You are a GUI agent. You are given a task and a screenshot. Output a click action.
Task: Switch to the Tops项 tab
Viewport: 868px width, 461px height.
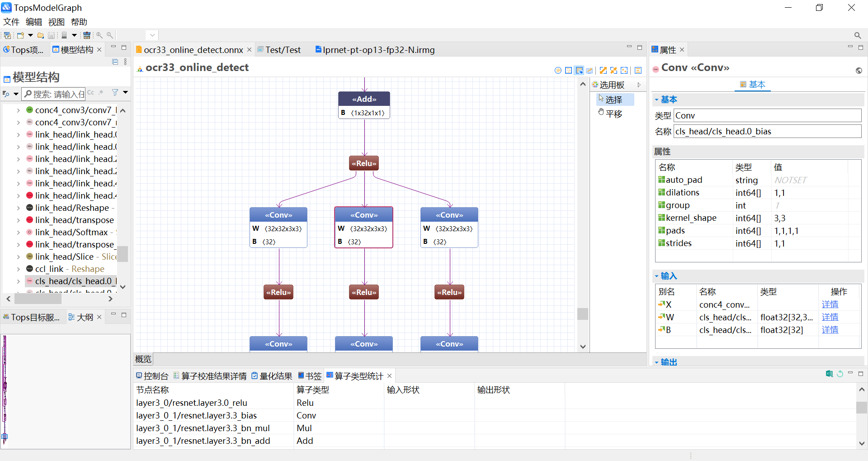click(x=24, y=50)
